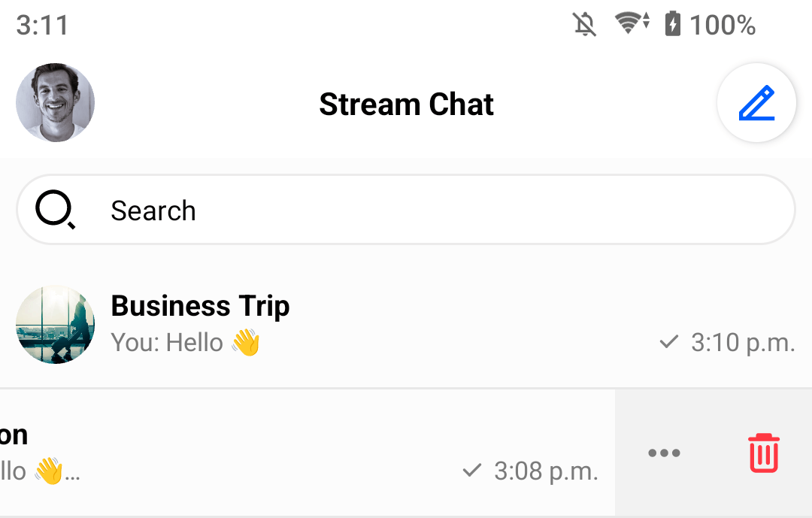
Task: Open more options for the swiped channel
Action: 664,453
